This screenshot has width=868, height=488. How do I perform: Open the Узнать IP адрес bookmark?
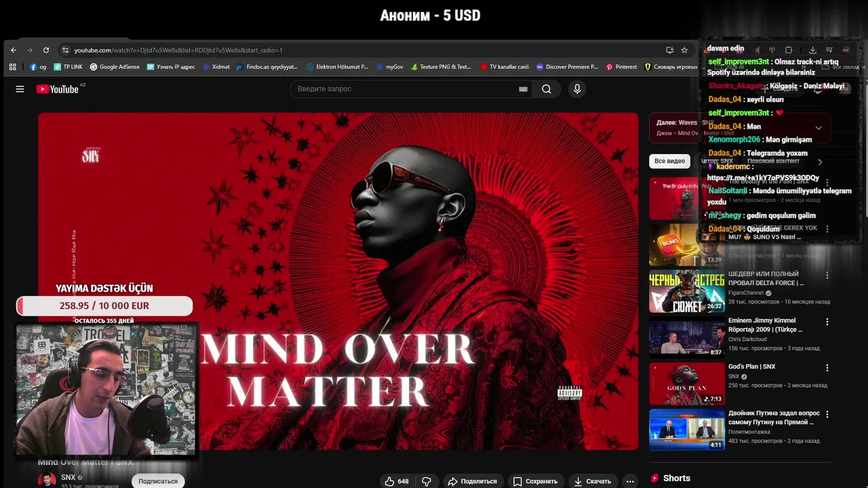[171, 67]
